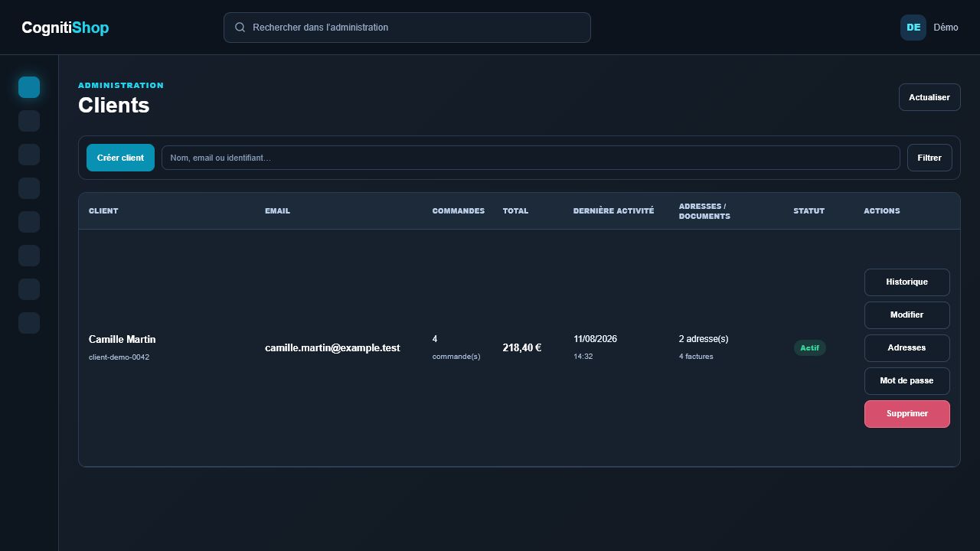
Task: Click the ADRESSES / DOCUMENTS column header
Action: 704,211
